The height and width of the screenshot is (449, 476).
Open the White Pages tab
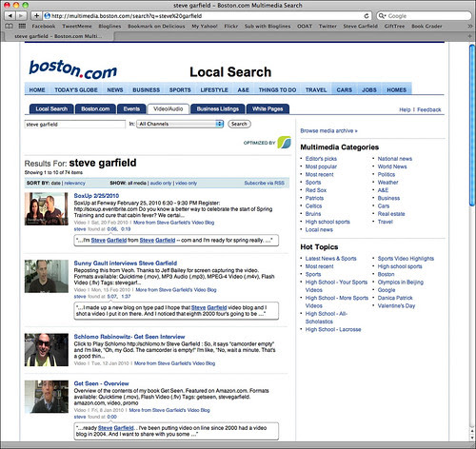pyautogui.click(x=268, y=108)
